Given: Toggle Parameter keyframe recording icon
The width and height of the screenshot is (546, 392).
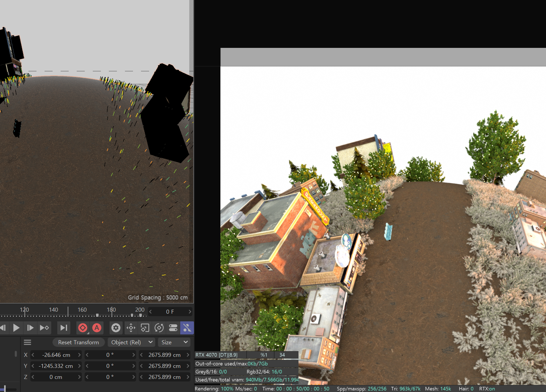Looking at the screenshot, I should click(173, 328).
